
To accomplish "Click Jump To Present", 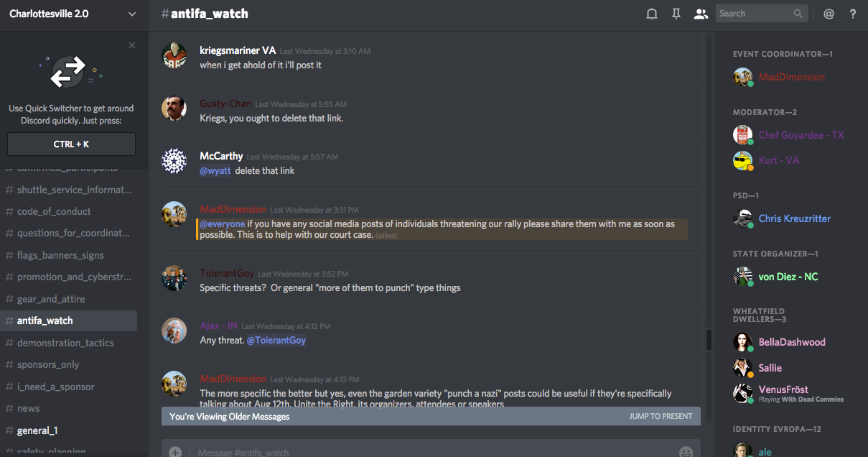I will [661, 416].
